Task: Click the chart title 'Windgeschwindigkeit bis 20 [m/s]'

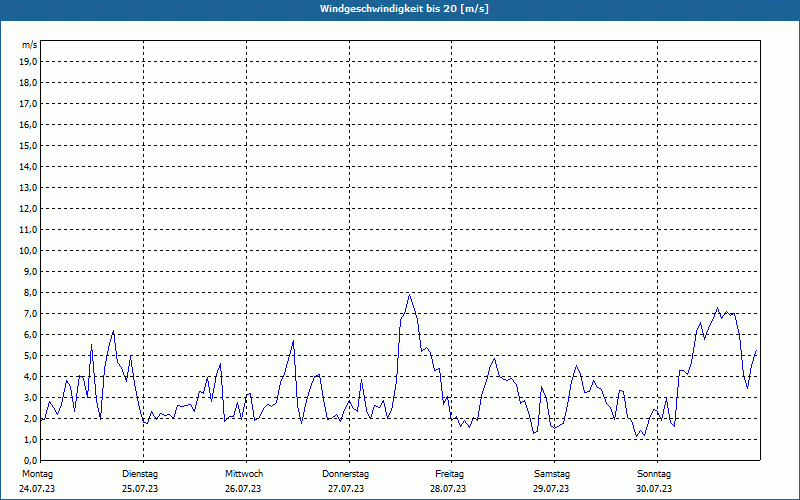Action: [404, 9]
